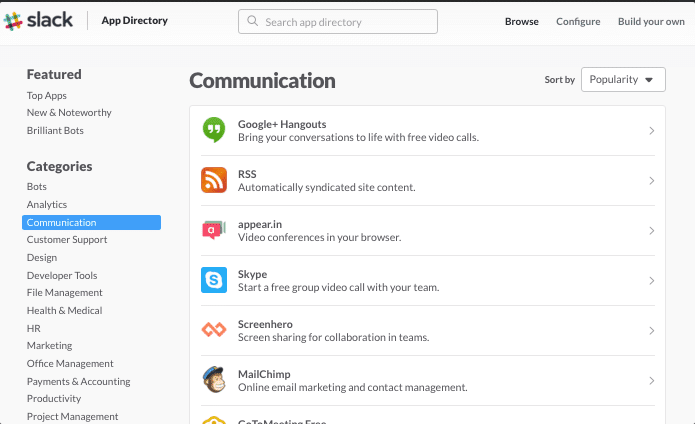The height and width of the screenshot is (424, 695).
Task: Select the Bots category
Action: click(x=36, y=187)
